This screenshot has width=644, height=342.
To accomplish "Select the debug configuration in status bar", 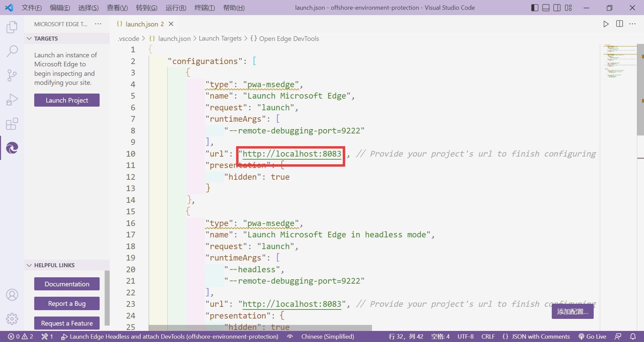I will point(170,337).
